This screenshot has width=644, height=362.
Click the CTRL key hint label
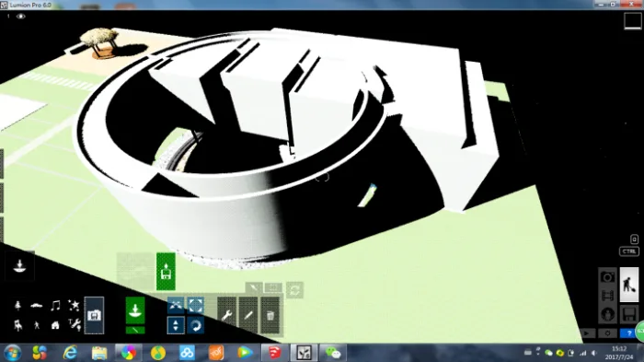click(x=628, y=251)
